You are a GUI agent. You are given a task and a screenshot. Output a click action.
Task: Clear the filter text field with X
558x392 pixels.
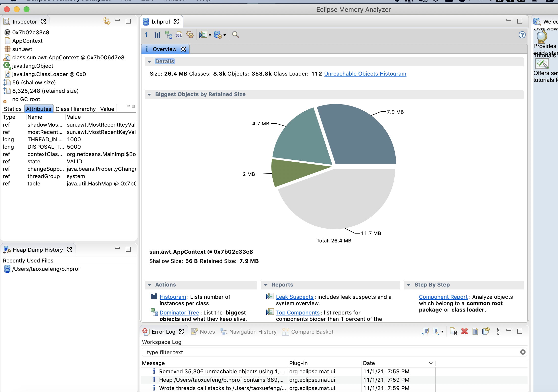(523, 352)
